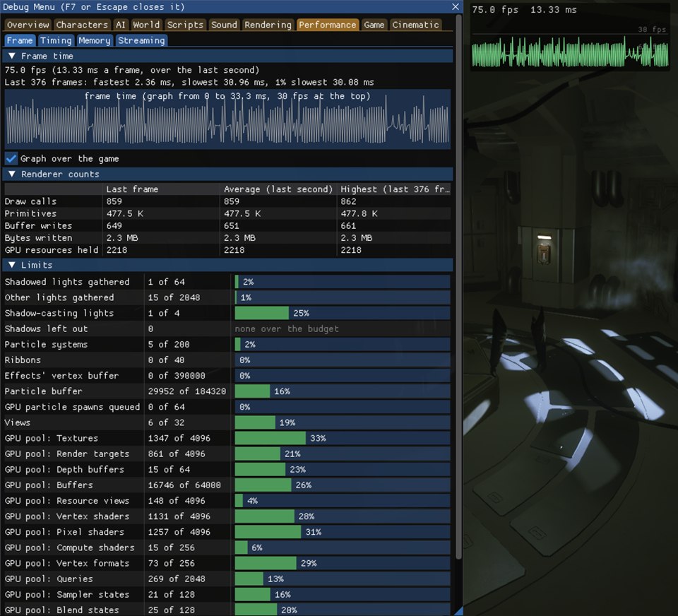The width and height of the screenshot is (678, 616).
Task: Open the Streaming sub-tab
Action: point(141,40)
